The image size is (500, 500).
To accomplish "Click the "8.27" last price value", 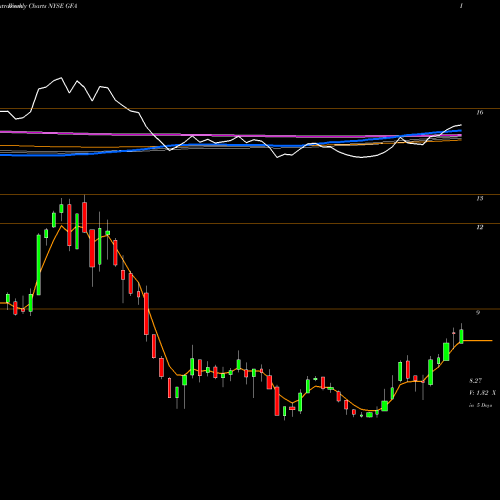I will pos(476,381).
